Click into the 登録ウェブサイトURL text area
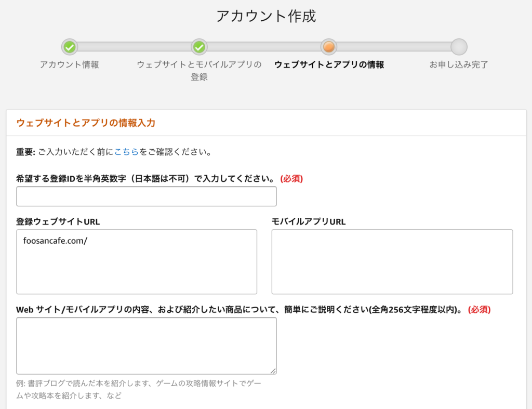 (x=137, y=262)
